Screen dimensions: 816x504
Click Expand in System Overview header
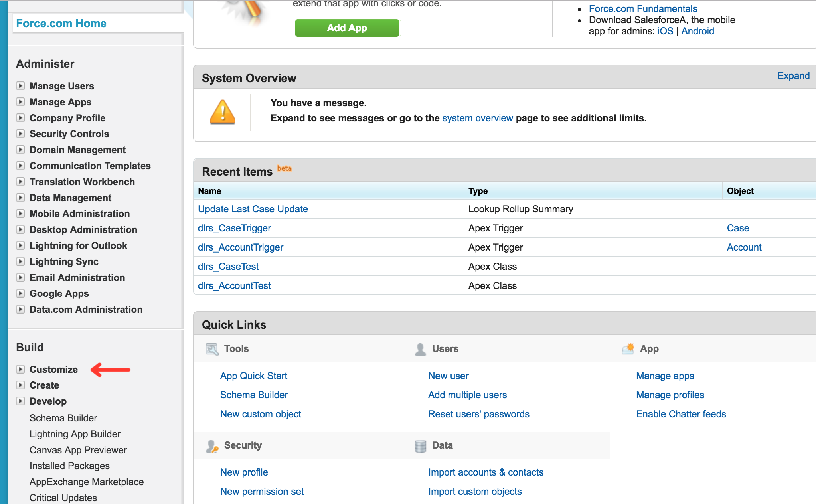click(x=793, y=76)
